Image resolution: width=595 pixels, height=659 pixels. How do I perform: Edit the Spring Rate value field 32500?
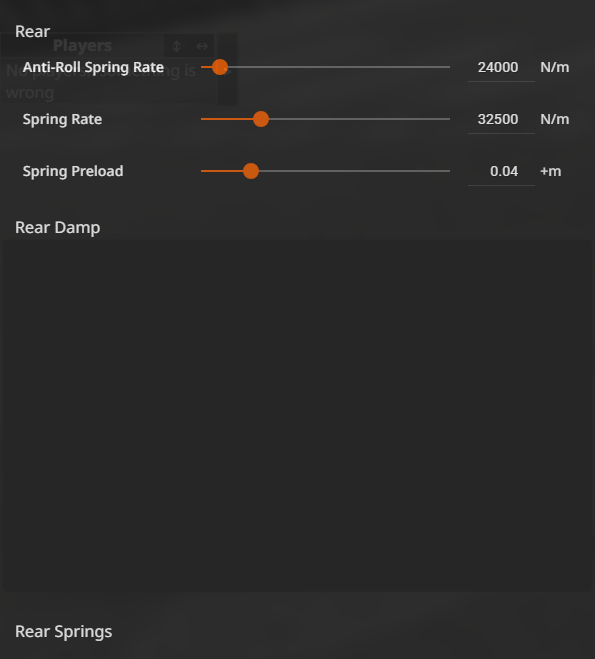click(x=501, y=120)
